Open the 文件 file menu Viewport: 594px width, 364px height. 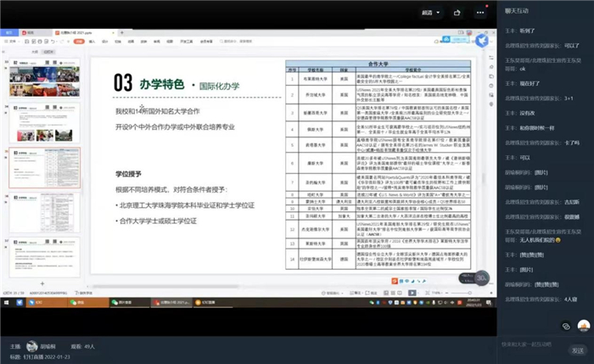pos(11,42)
